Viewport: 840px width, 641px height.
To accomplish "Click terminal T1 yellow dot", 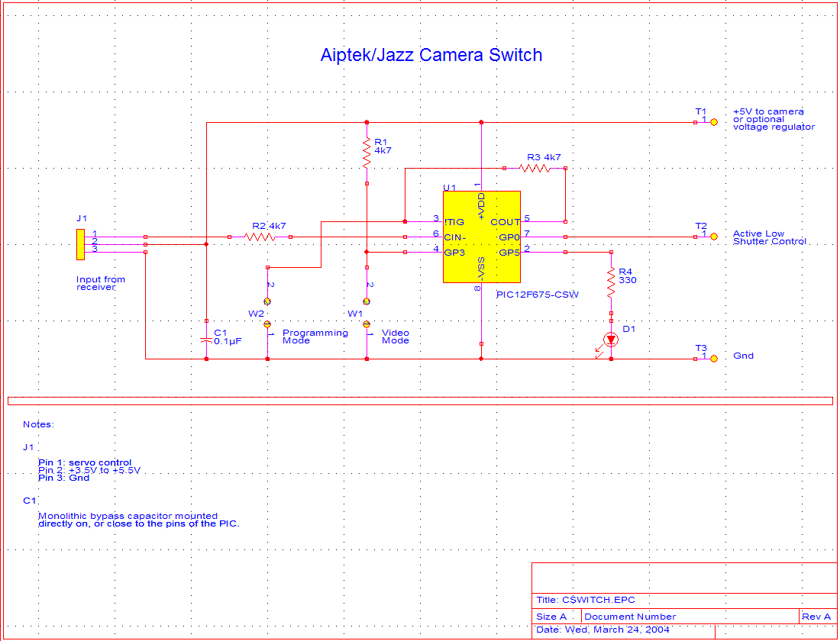I will 713,122.
